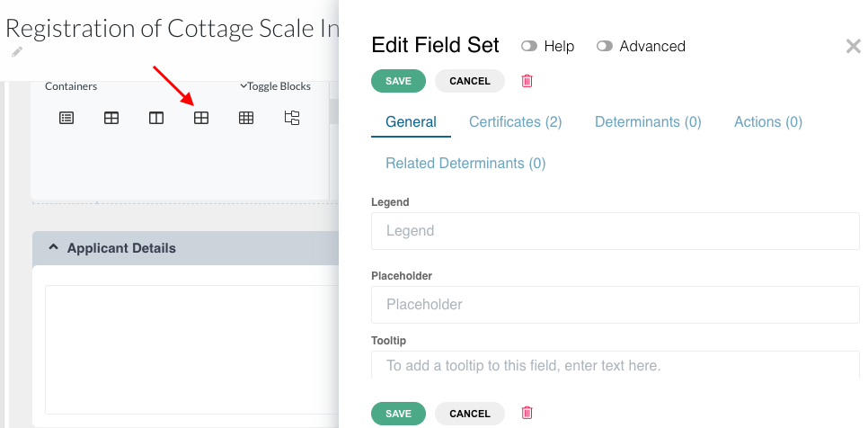Screen dimensions: 868x428
Task: Click the bottom CANCEL button
Action: click(x=470, y=414)
